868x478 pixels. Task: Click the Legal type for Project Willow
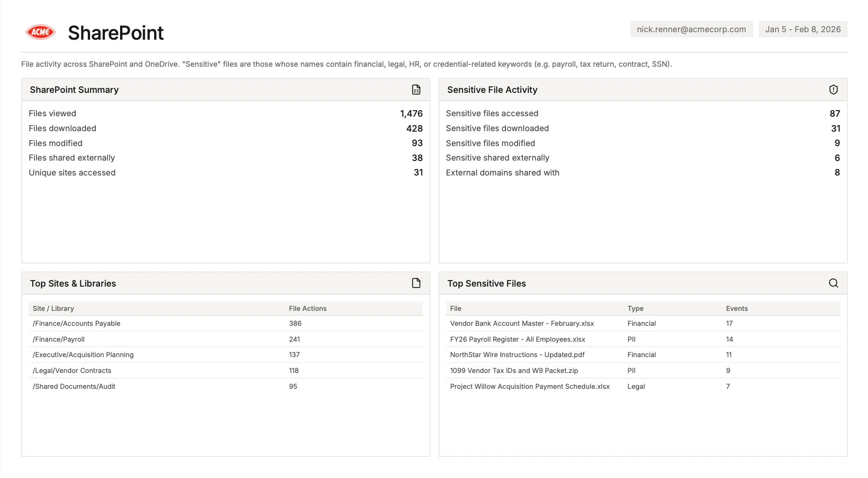coord(636,387)
